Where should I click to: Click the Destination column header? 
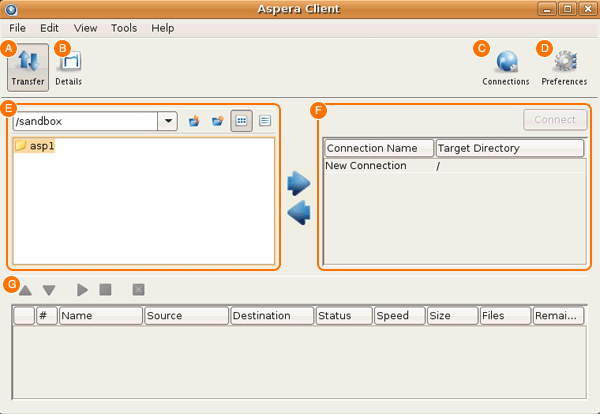(272, 316)
